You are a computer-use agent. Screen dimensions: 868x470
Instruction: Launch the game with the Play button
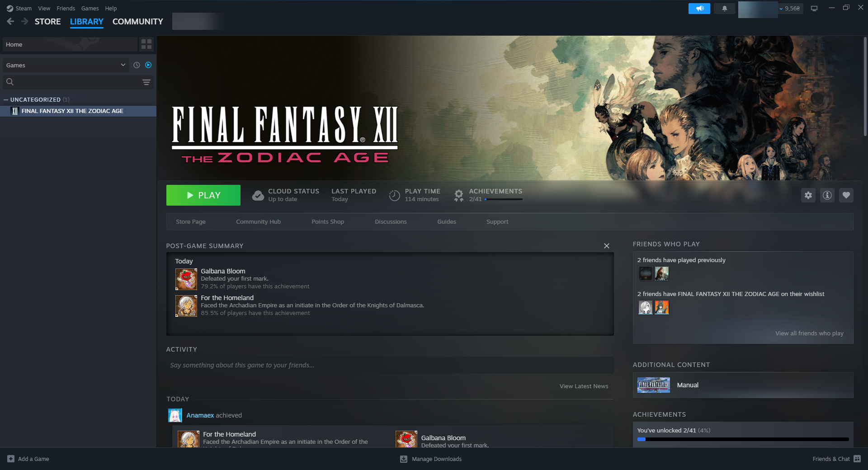203,195
